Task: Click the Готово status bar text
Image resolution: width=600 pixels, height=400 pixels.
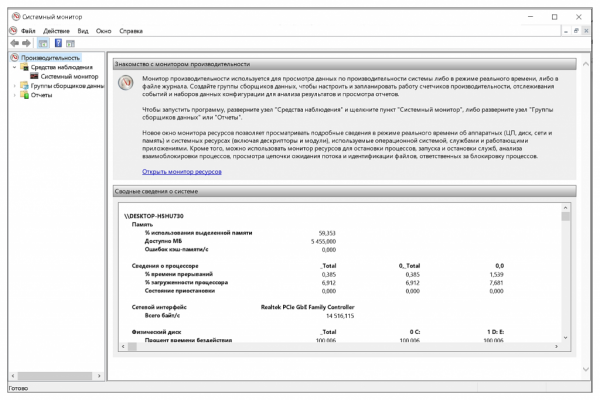Action: [18, 388]
